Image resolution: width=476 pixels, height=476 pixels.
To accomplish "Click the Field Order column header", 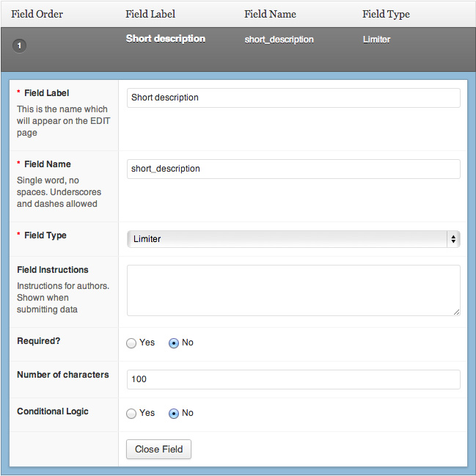I will tap(37, 14).
